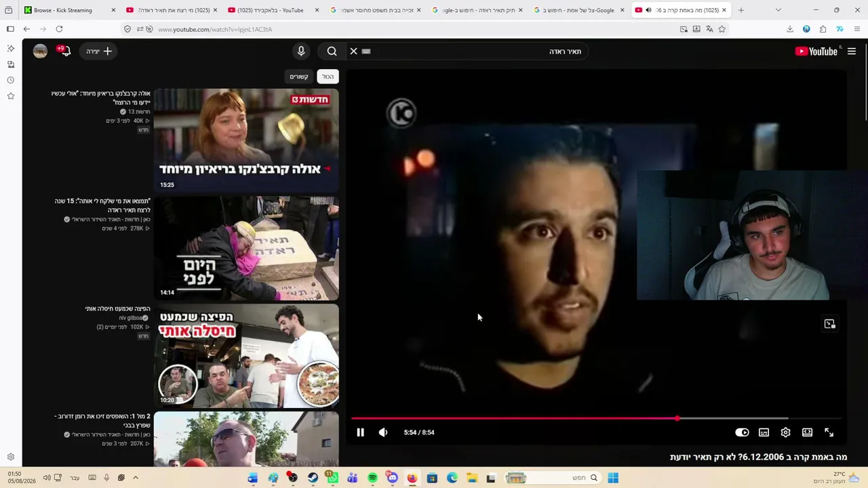Close the Kick Streaming tab
Image resolution: width=868 pixels, height=488 pixels.
tap(113, 10)
